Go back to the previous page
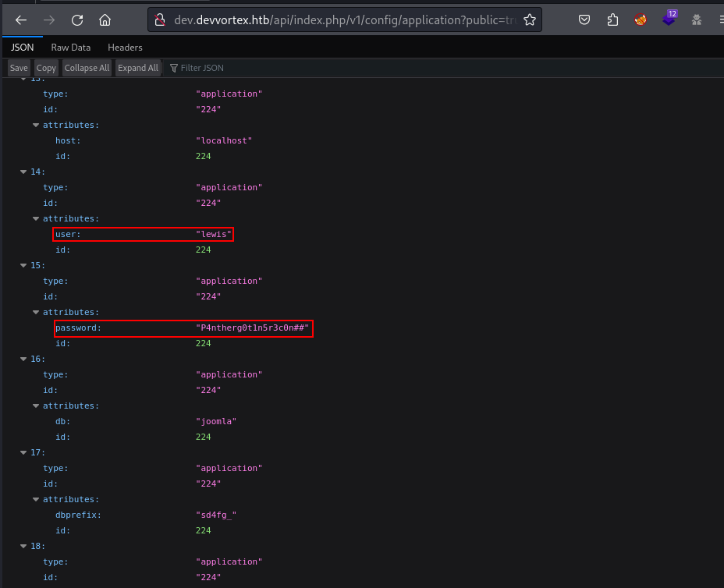724x588 pixels. [21, 19]
